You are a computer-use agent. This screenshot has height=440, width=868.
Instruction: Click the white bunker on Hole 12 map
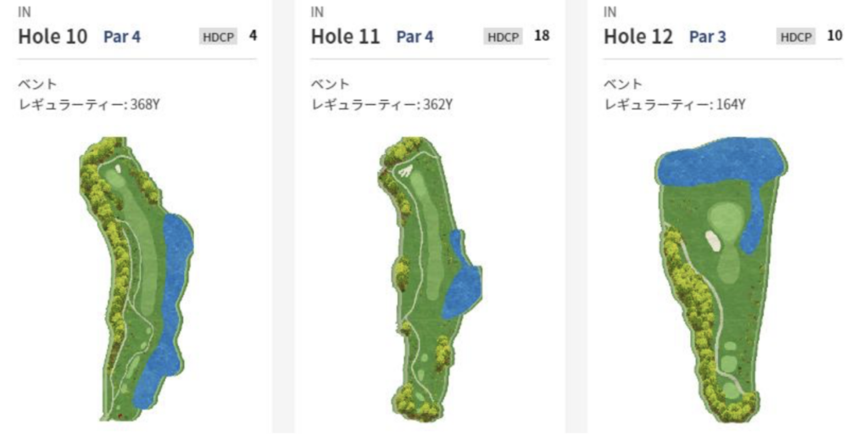(x=713, y=242)
